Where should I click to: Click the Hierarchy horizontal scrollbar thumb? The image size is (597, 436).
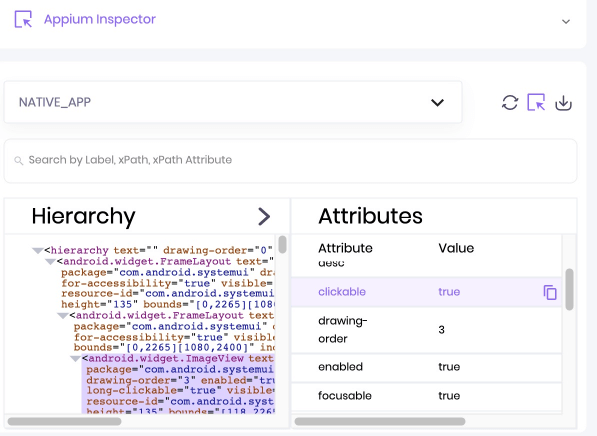coord(64,422)
